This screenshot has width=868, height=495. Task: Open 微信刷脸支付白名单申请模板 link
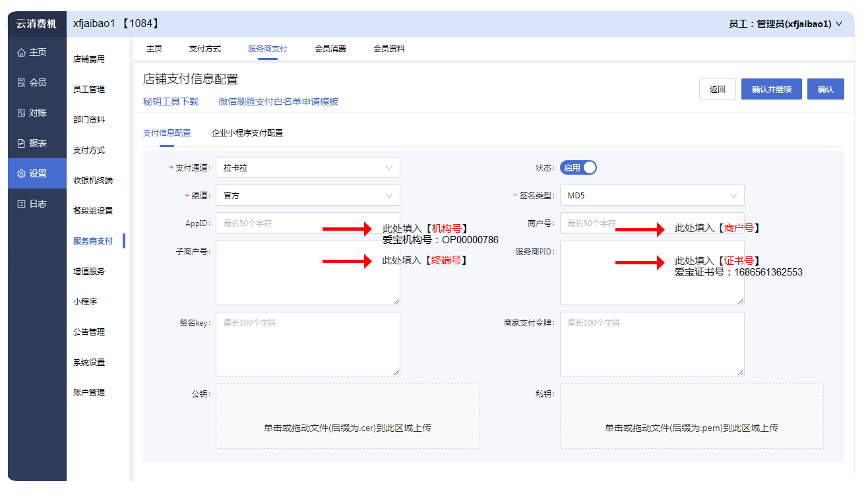278,102
